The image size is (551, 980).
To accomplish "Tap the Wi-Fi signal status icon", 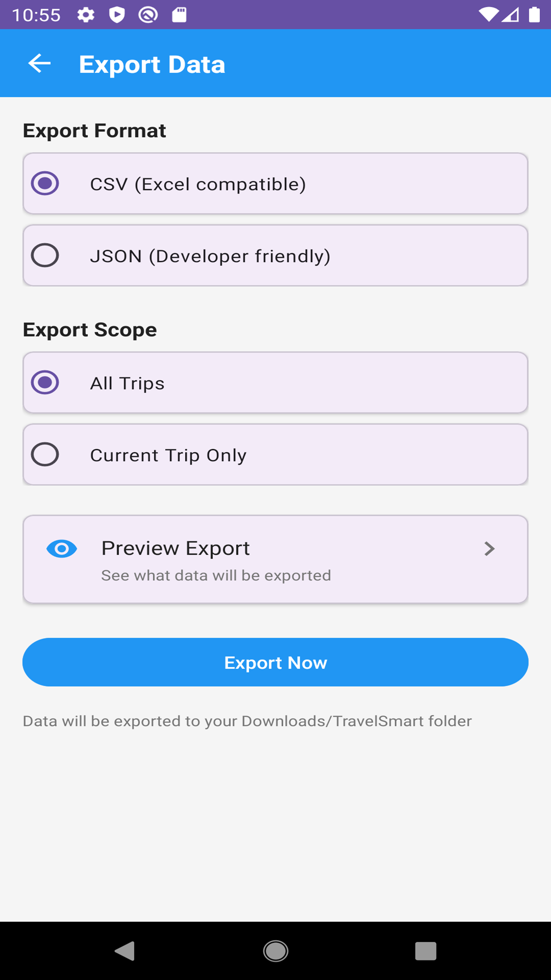I will (488, 15).
